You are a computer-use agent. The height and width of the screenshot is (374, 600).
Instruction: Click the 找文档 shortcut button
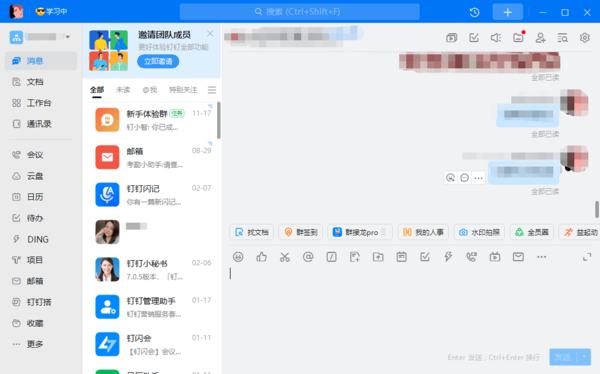coord(251,232)
